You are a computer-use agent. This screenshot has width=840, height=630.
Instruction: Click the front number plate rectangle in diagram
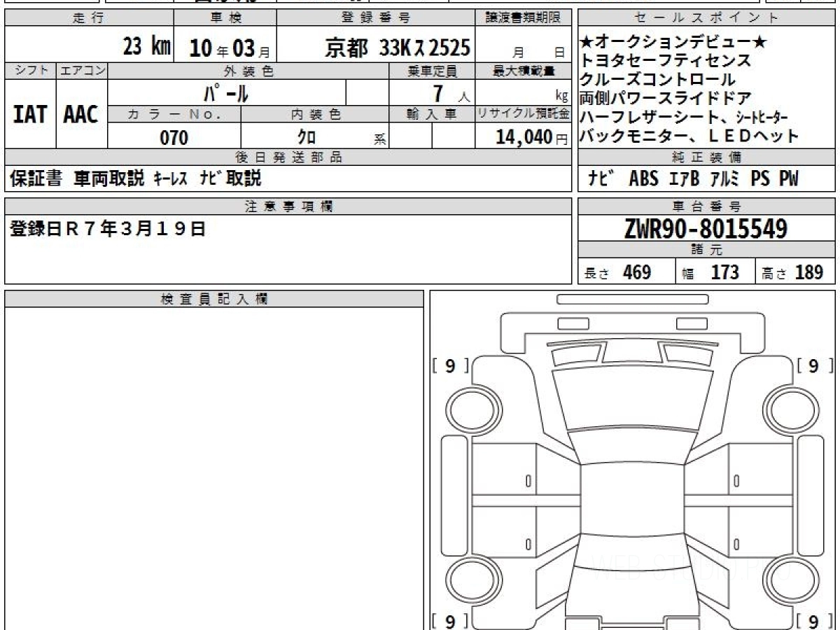[632, 299]
